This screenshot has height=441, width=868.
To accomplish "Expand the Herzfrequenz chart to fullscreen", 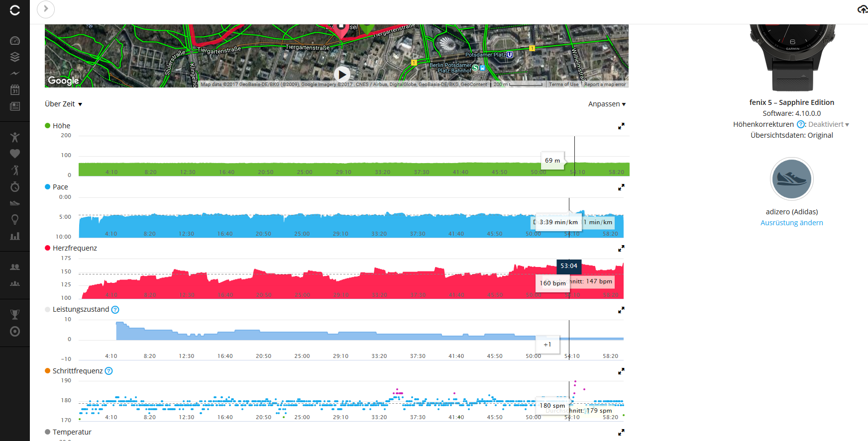I will click(x=621, y=249).
